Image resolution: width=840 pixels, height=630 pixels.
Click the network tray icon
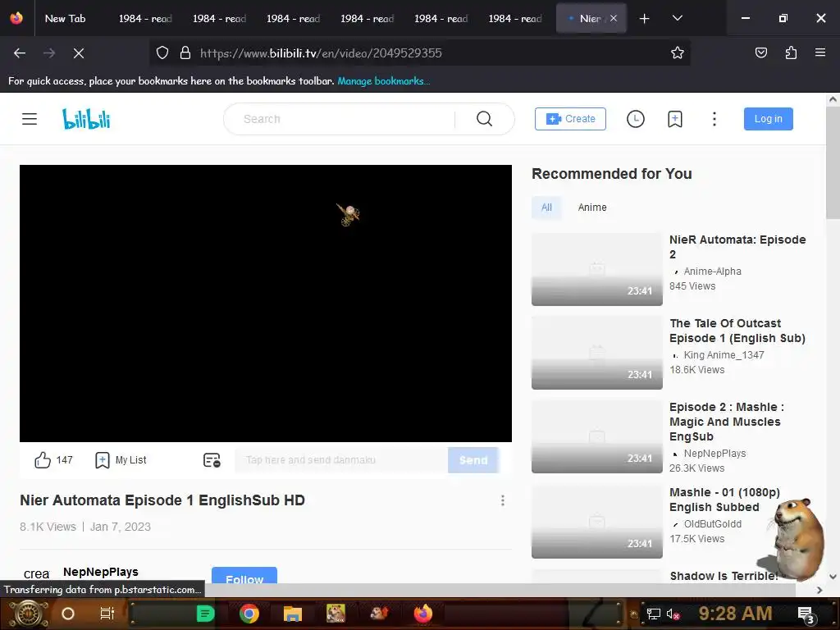(653, 614)
